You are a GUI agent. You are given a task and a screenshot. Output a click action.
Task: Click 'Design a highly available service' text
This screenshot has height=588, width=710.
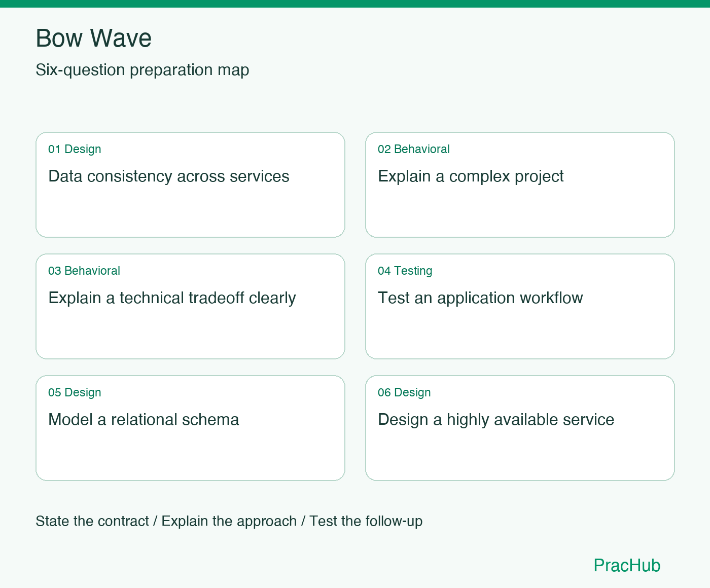click(x=496, y=419)
